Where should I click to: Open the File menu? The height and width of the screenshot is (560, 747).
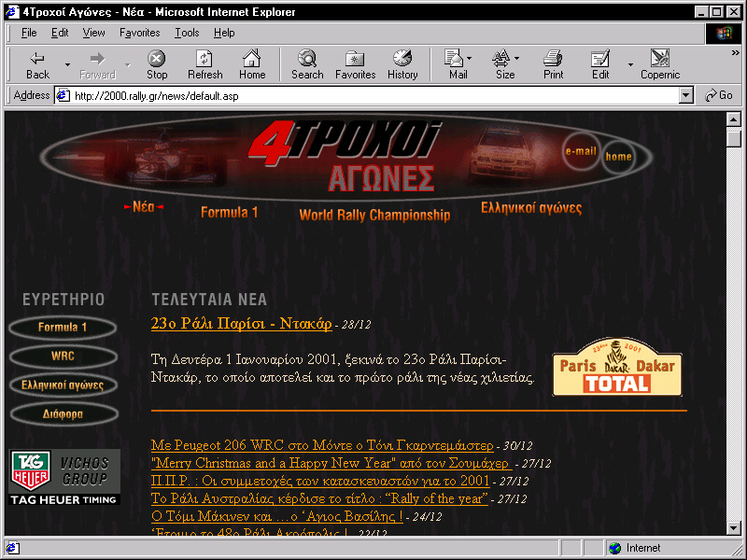coord(29,33)
